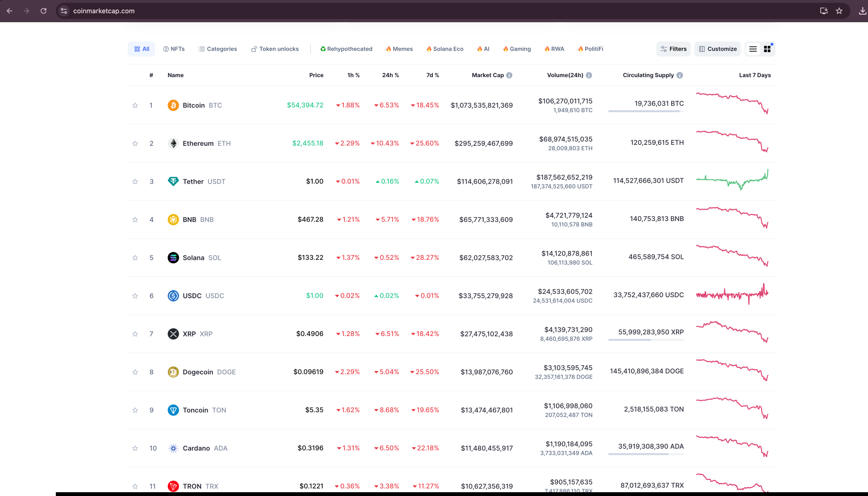The image size is (868, 496).
Task: Sort table by Market Cap header
Action: click(488, 75)
